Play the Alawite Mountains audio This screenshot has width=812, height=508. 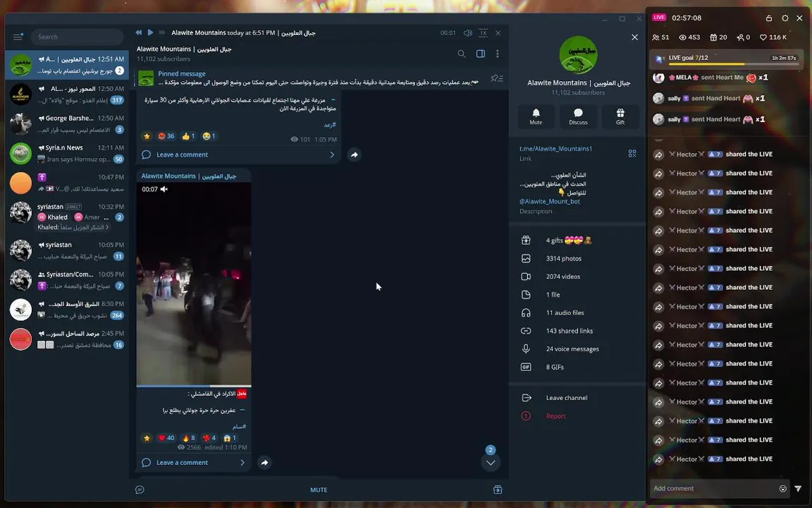click(150, 32)
